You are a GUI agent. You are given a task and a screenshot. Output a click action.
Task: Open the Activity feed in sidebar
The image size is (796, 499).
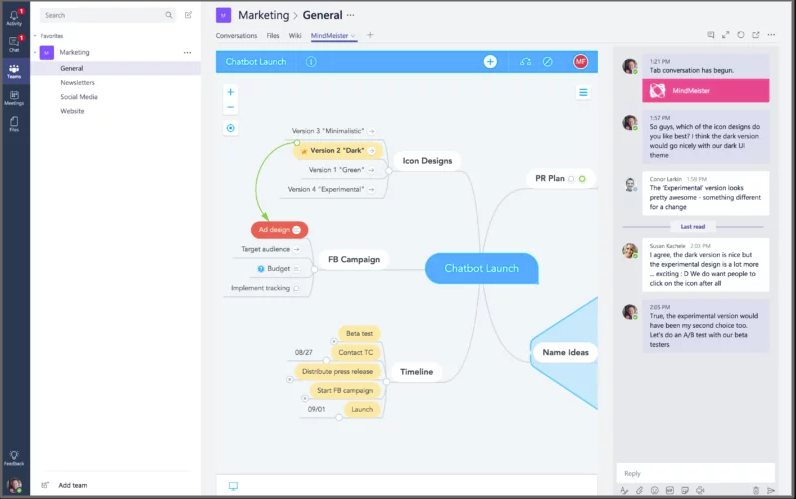pyautogui.click(x=14, y=17)
